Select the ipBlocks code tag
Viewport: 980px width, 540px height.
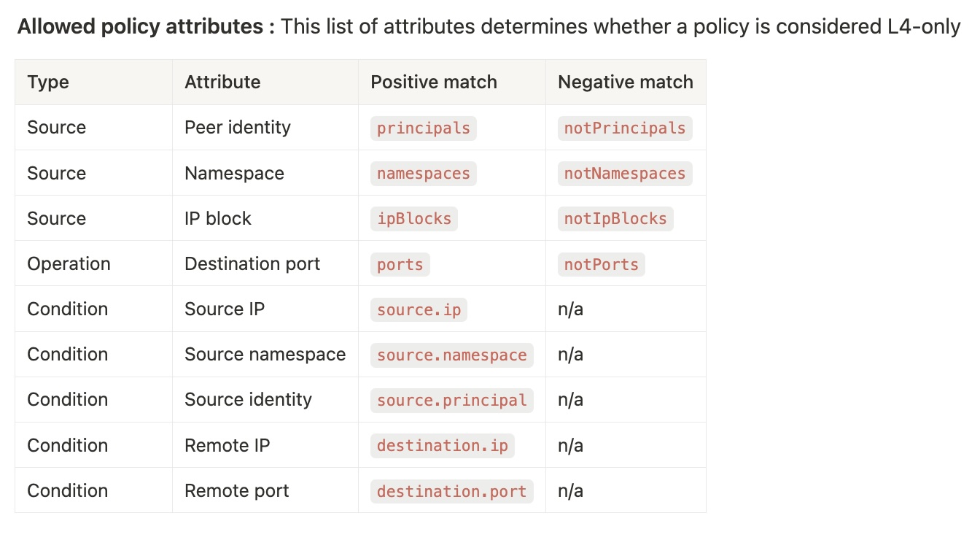click(414, 218)
